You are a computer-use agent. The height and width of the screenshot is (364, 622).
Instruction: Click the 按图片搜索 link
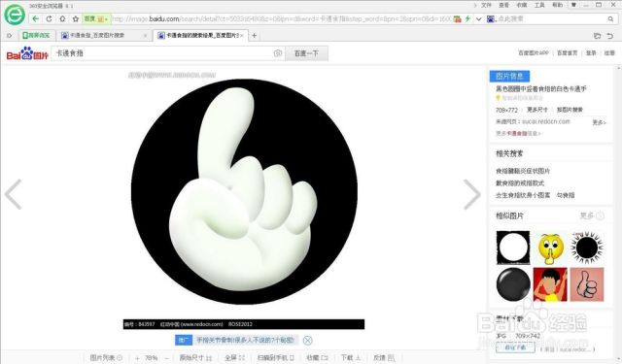(x=570, y=110)
